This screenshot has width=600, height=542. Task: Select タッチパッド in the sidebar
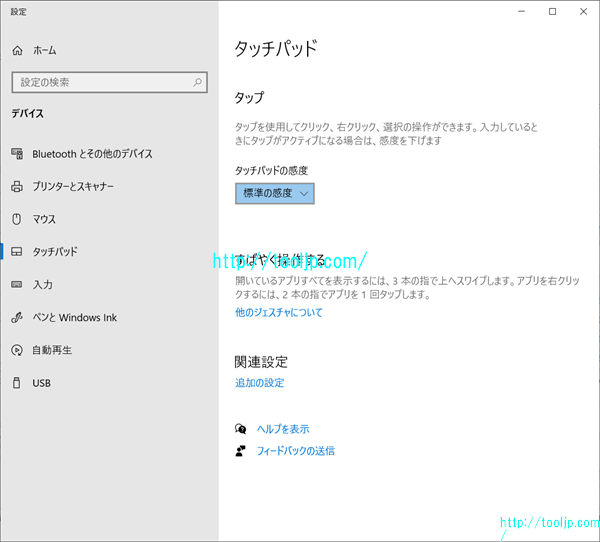pyautogui.click(x=55, y=251)
